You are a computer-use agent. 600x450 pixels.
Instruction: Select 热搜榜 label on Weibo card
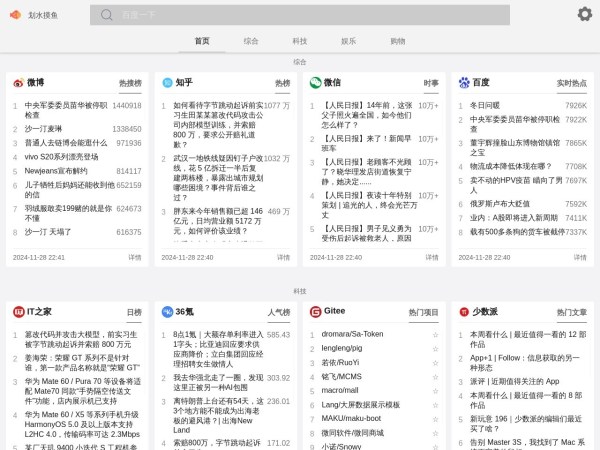[130, 84]
